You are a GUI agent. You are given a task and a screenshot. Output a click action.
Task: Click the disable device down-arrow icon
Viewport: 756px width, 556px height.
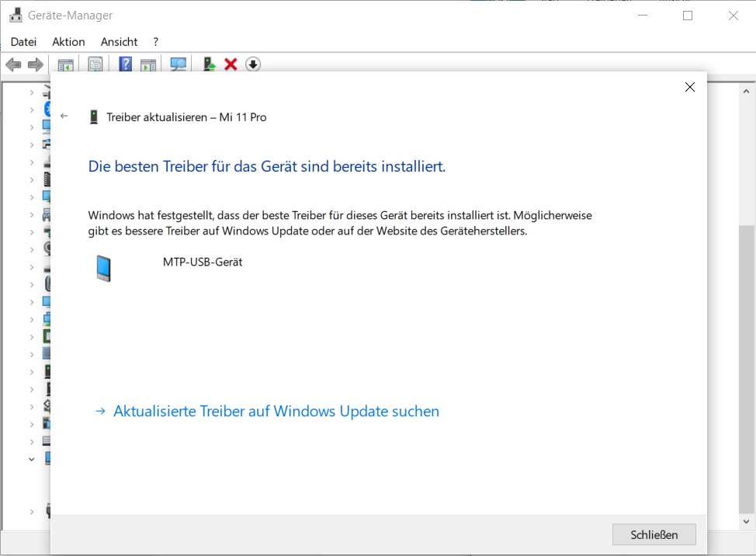point(252,64)
